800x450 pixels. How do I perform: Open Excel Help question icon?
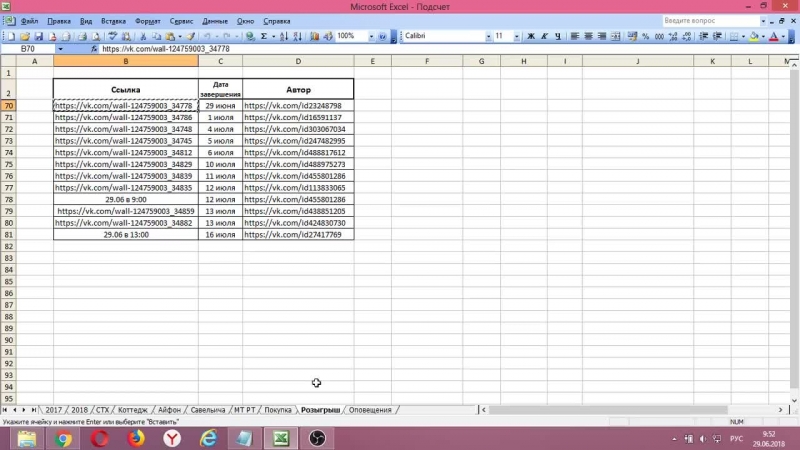[x=382, y=36]
